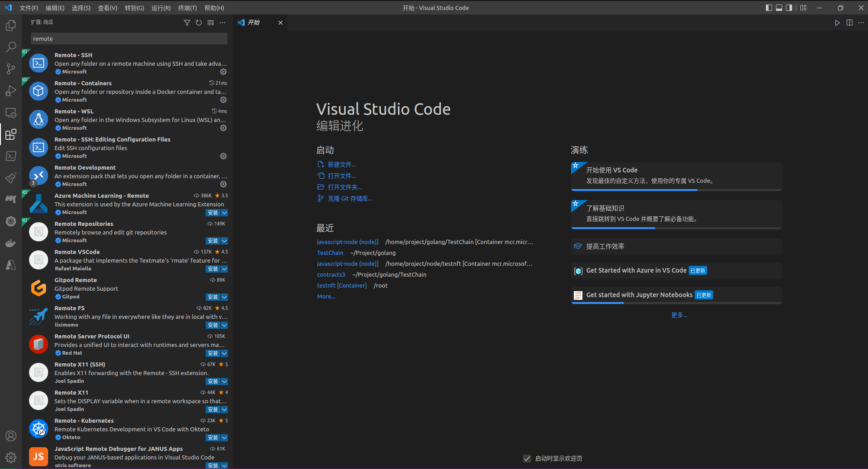Screen dimensions: 868x469
Task: Open Source Control view icon
Action: 11,69
